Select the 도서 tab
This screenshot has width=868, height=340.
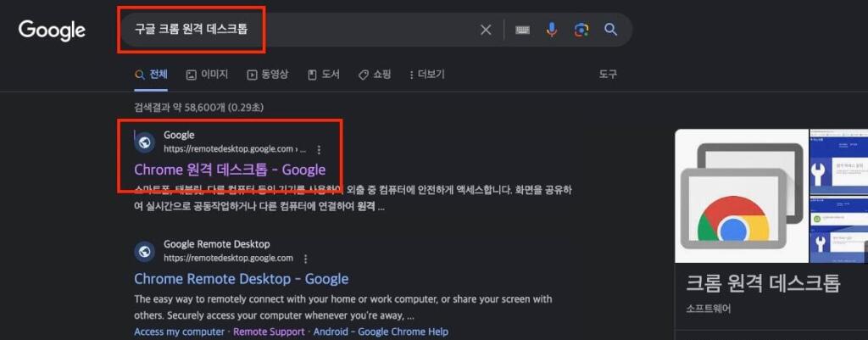(323, 75)
